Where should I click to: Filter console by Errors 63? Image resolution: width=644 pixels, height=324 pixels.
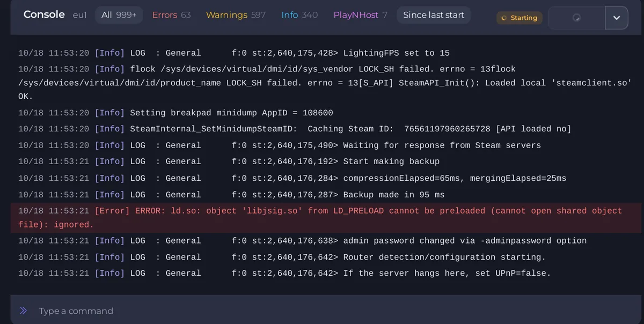[171, 15]
